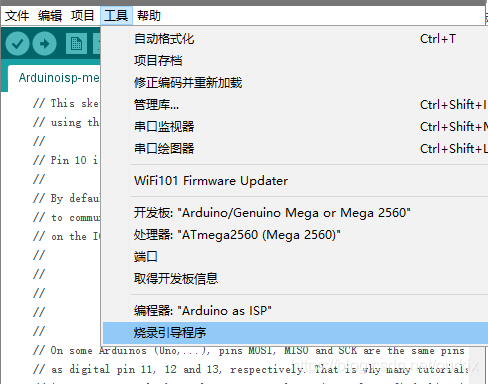This screenshot has width=488, height=384.
Task: Click the Upload arrow icon
Action: [44, 44]
